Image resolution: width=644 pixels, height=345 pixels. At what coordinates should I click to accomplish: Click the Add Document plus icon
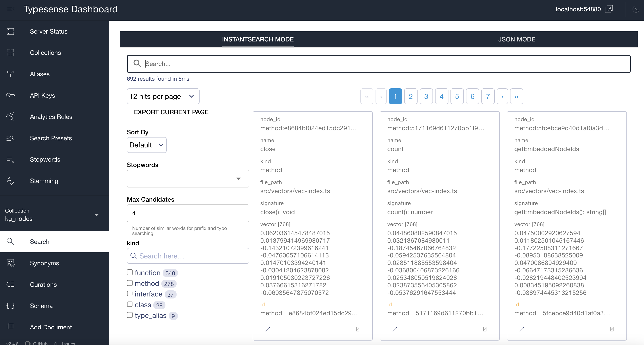10,326
